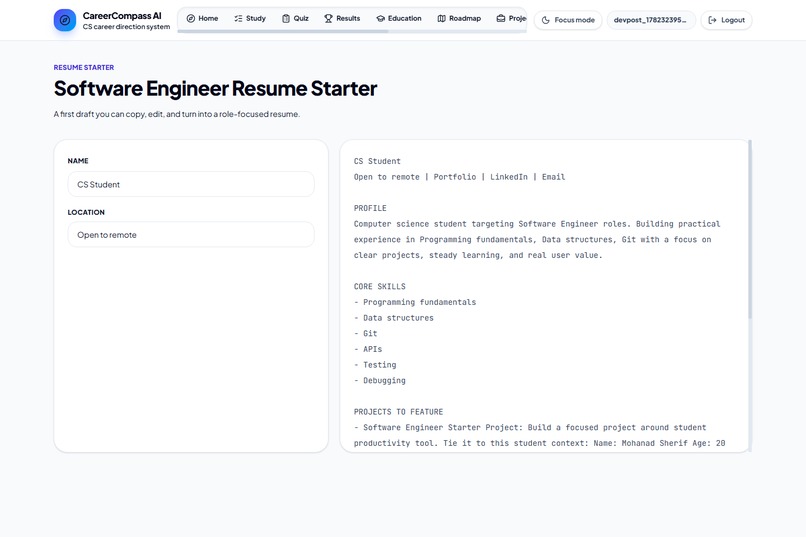This screenshot has height=537, width=806.
Task: Click the Location field showing Open to remote
Action: pos(191,234)
